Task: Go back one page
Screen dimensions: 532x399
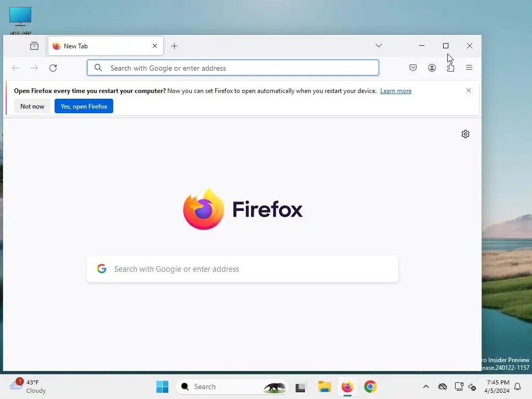Action: pos(16,68)
